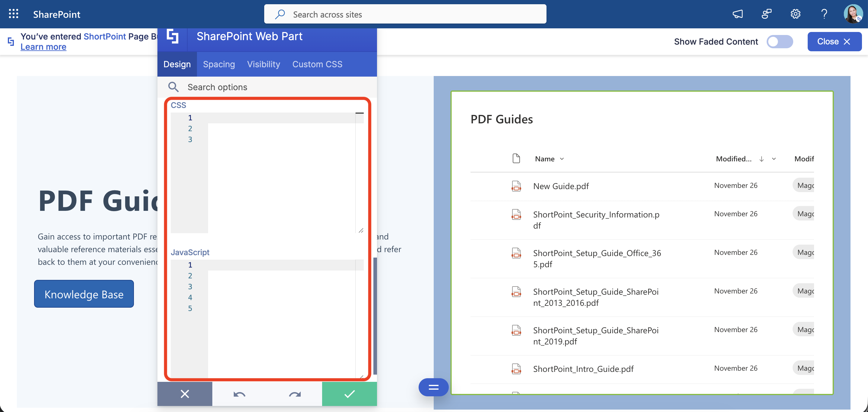Sort by Modified using down arrow
This screenshot has height=412, width=868.
762,159
